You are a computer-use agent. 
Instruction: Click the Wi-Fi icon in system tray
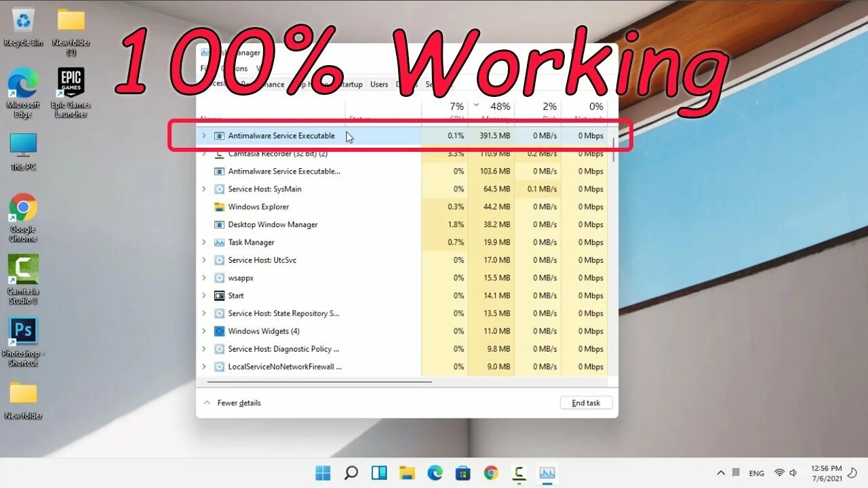(780, 473)
